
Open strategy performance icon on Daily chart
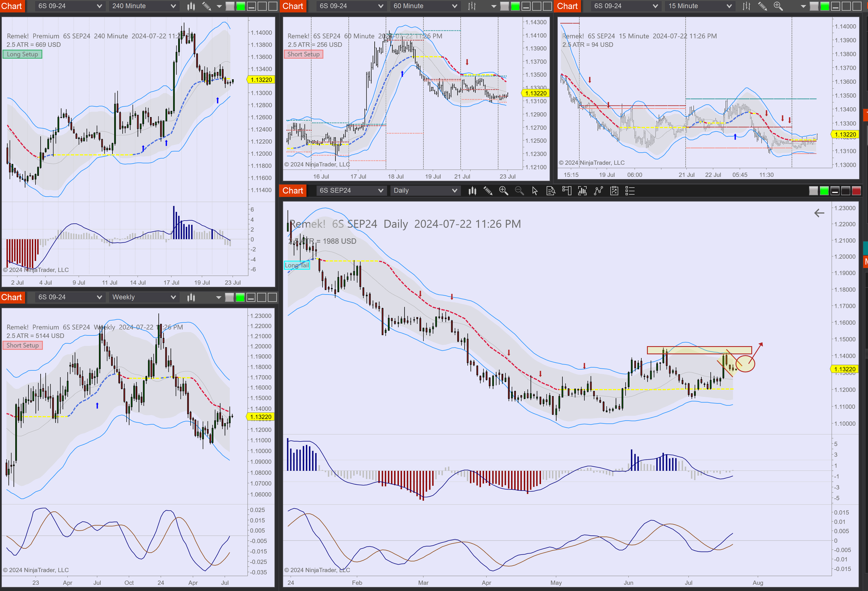pyautogui.click(x=614, y=191)
